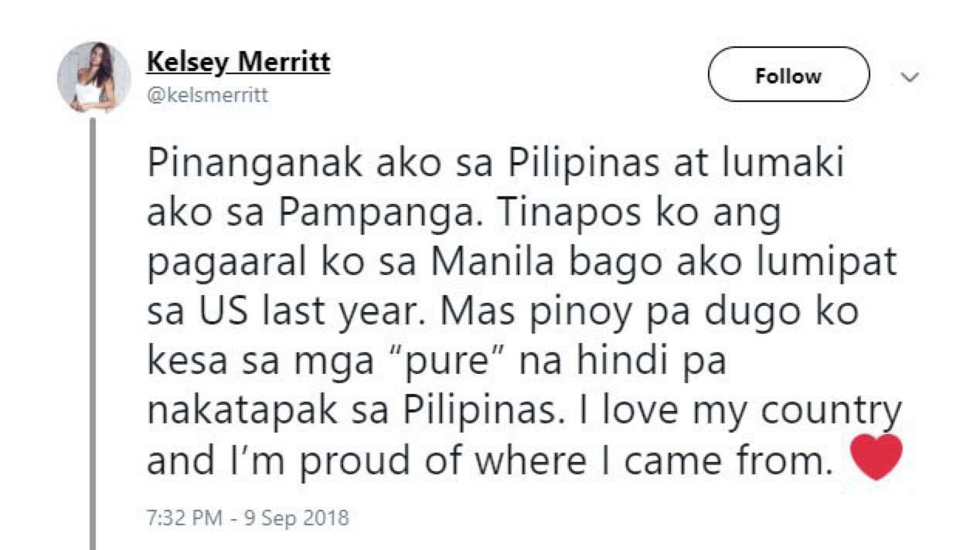This screenshot has height=550, width=980.
Task: Click the @kelsmerritt handle
Action: [207, 95]
